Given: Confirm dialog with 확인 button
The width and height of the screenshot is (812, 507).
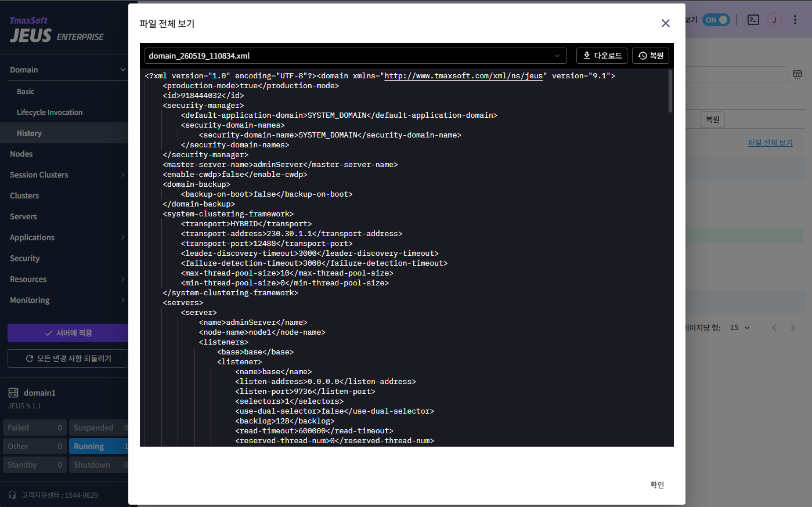Looking at the screenshot, I should point(657,485).
